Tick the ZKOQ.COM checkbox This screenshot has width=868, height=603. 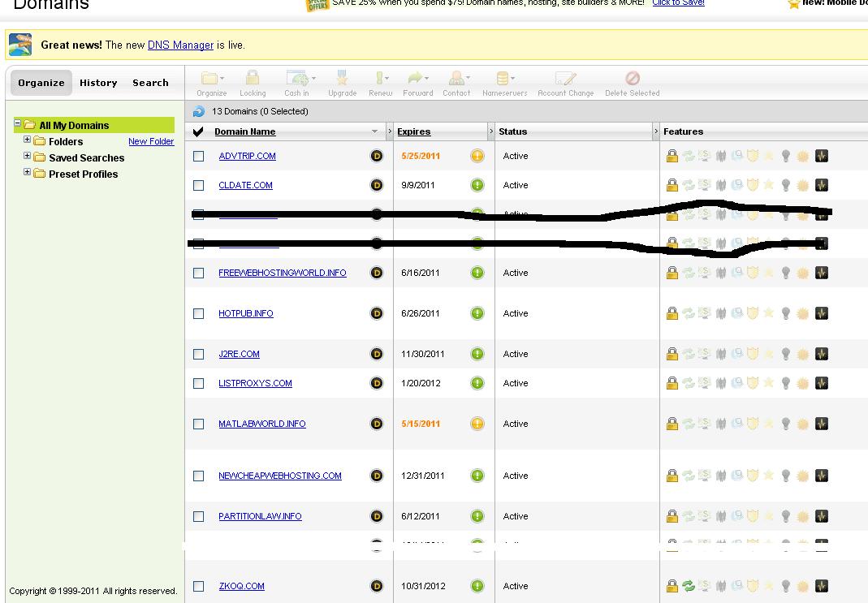199,587
